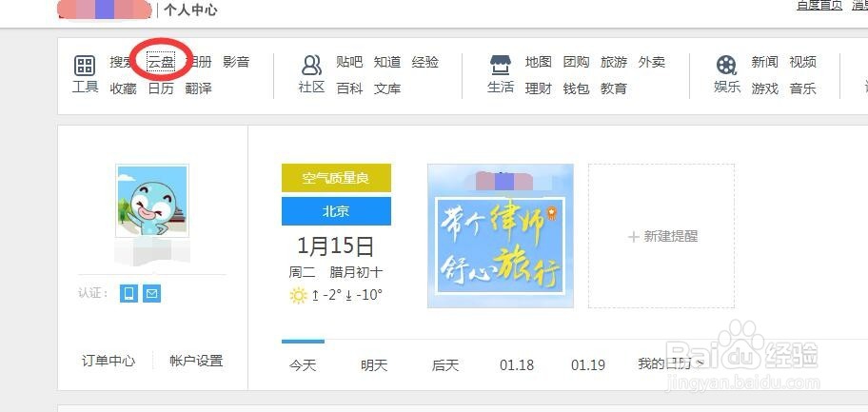Open 订单中心

pos(108,361)
